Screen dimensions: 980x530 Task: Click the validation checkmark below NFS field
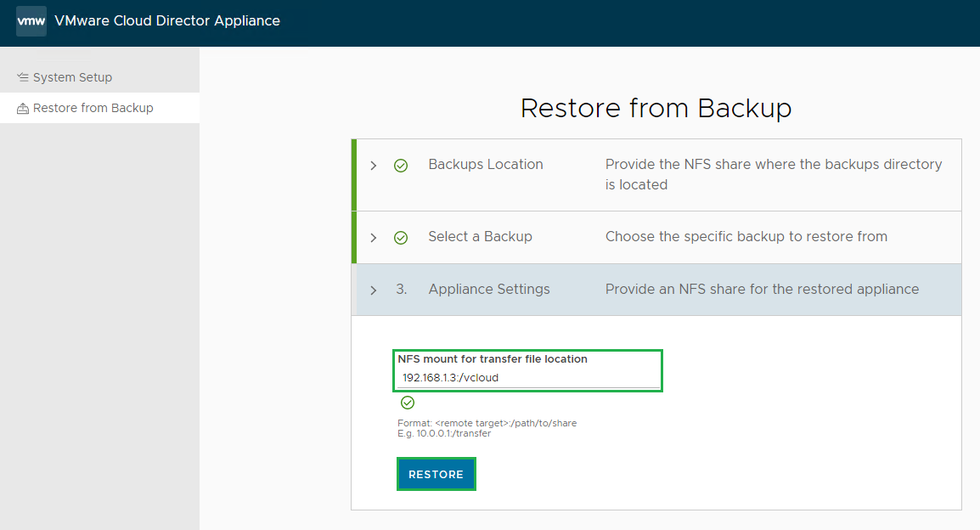click(408, 403)
